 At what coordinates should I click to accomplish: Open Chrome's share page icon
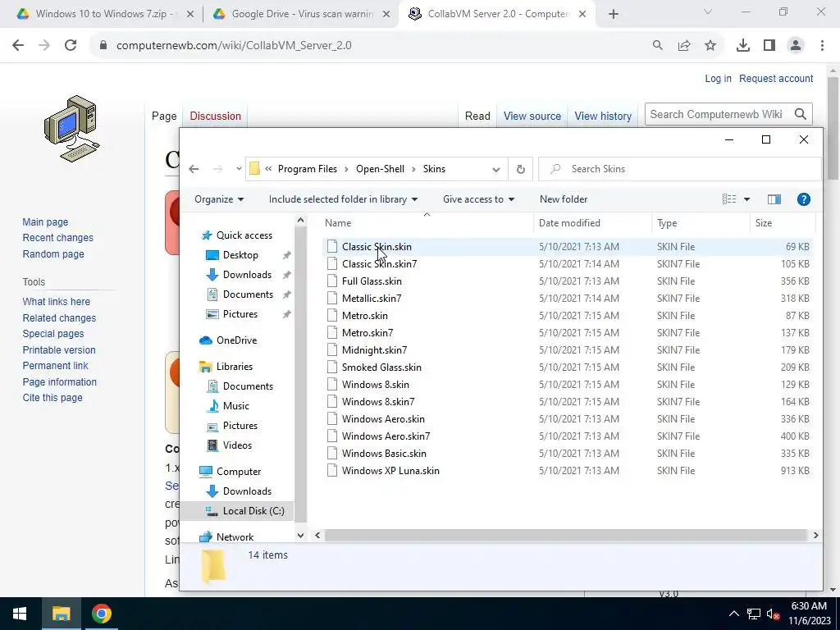point(684,46)
